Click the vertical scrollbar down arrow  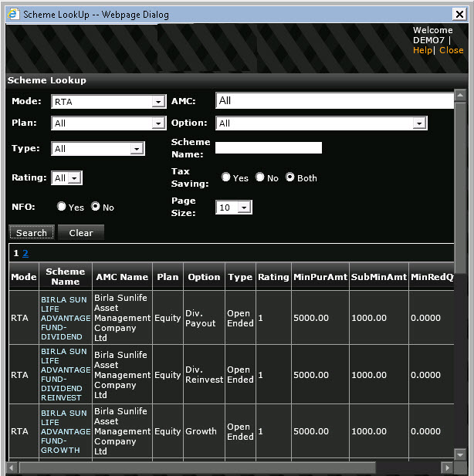point(460,454)
